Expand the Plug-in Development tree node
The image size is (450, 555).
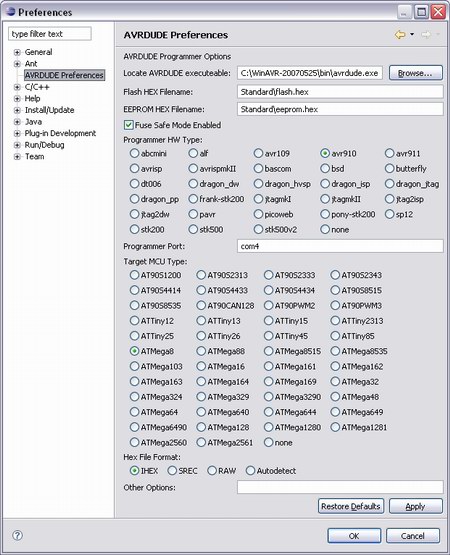pyautogui.click(x=17, y=134)
